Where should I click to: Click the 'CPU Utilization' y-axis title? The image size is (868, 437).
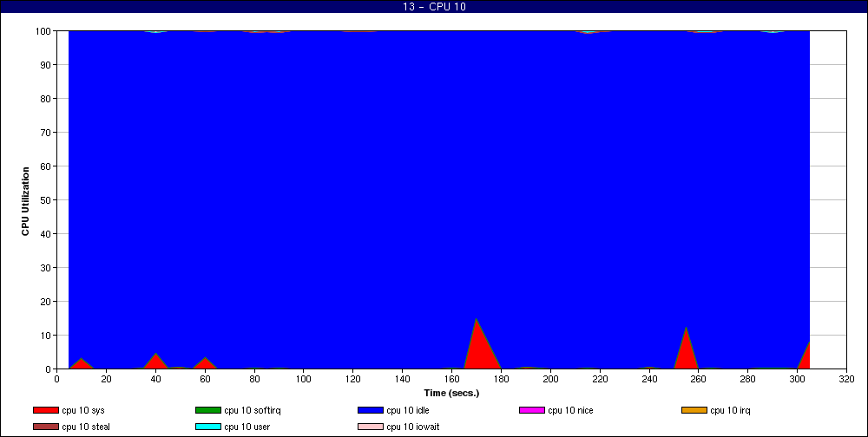(25, 202)
